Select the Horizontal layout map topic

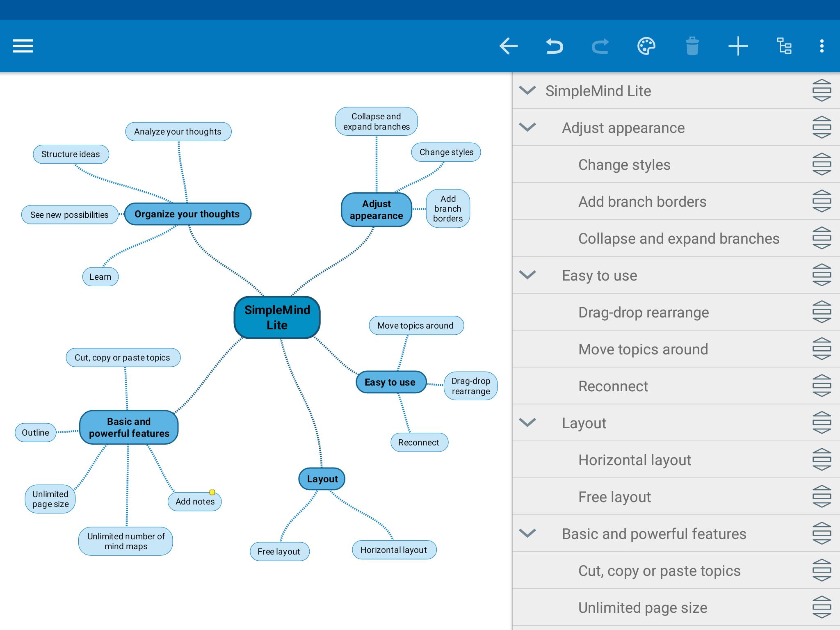point(394,550)
